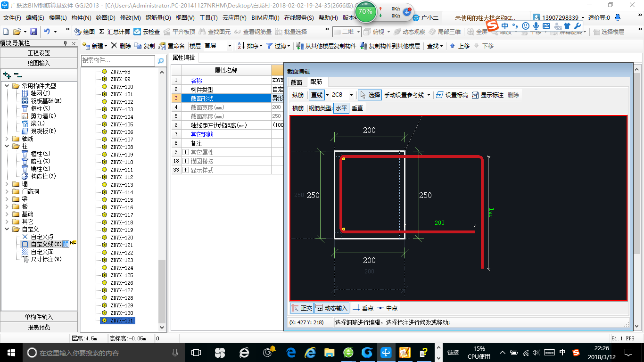Click the Undo arrow icon
Screen dimensions: 644x362
tap(47, 32)
